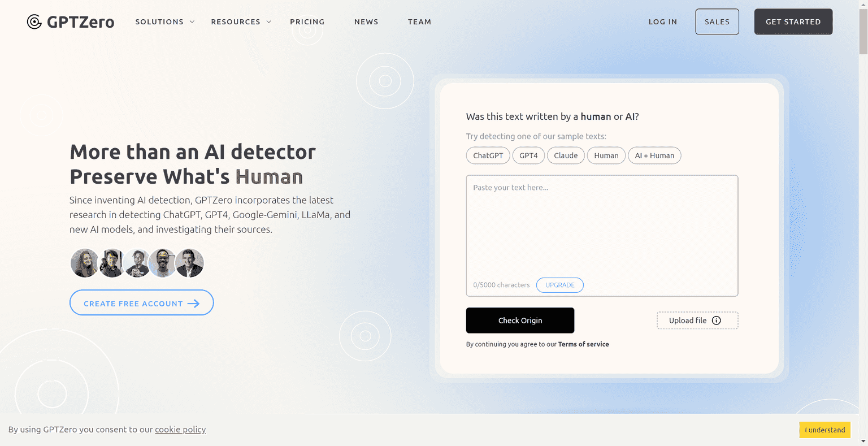Click the Sales button
The width and height of the screenshot is (868, 446).
(x=717, y=21)
